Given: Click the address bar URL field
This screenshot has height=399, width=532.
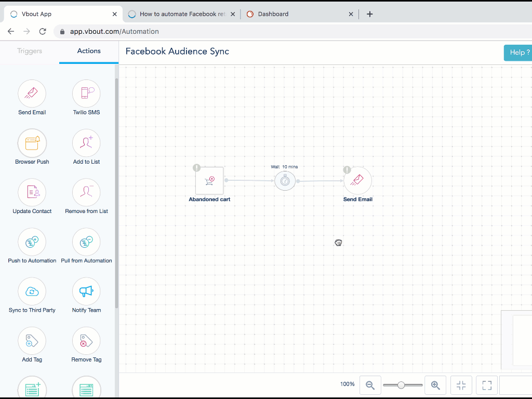Looking at the screenshot, I should (293, 32).
